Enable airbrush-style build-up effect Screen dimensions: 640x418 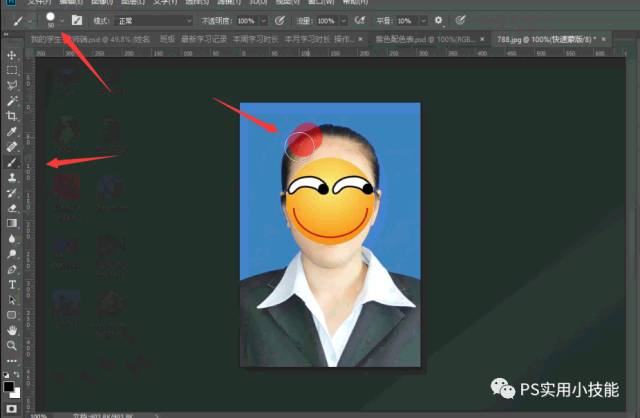coord(360,20)
